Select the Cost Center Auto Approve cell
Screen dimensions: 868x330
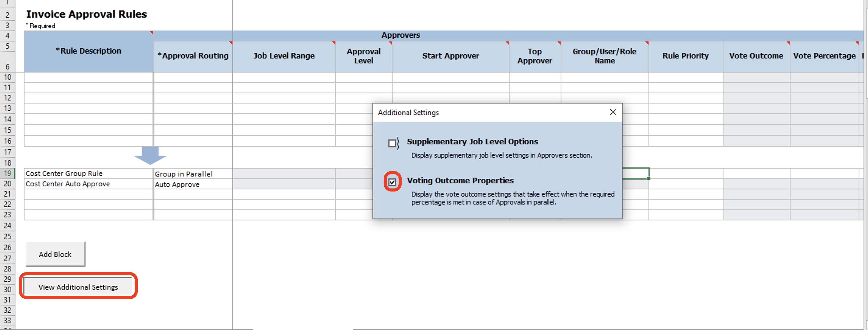point(88,184)
